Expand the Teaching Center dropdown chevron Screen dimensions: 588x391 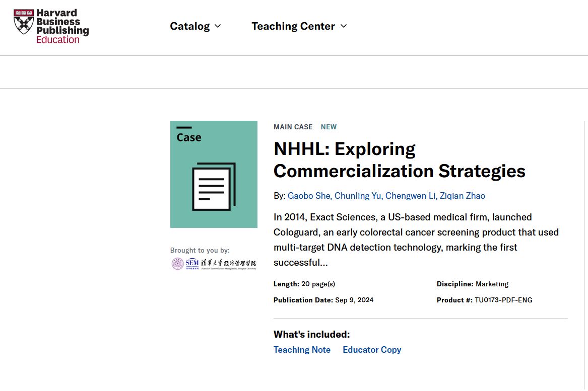tap(344, 26)
